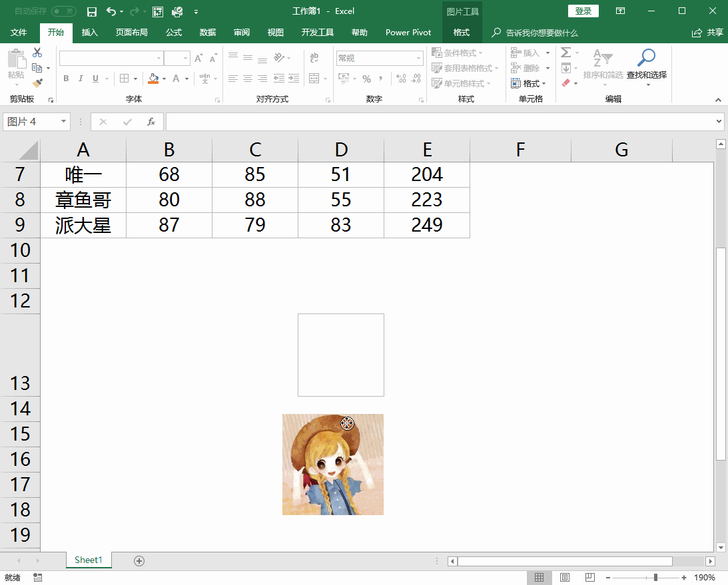Open the 图片工具 格式 tab
The height and width of the screenshot is (585, 728).
(x=462, y=33)
